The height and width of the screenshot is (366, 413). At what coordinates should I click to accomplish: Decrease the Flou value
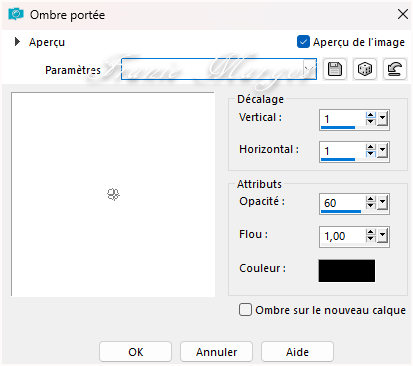371,239
